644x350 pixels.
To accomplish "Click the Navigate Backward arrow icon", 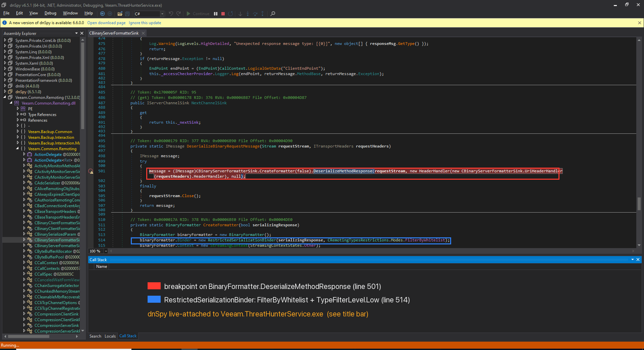I will [x=102, y=14].
